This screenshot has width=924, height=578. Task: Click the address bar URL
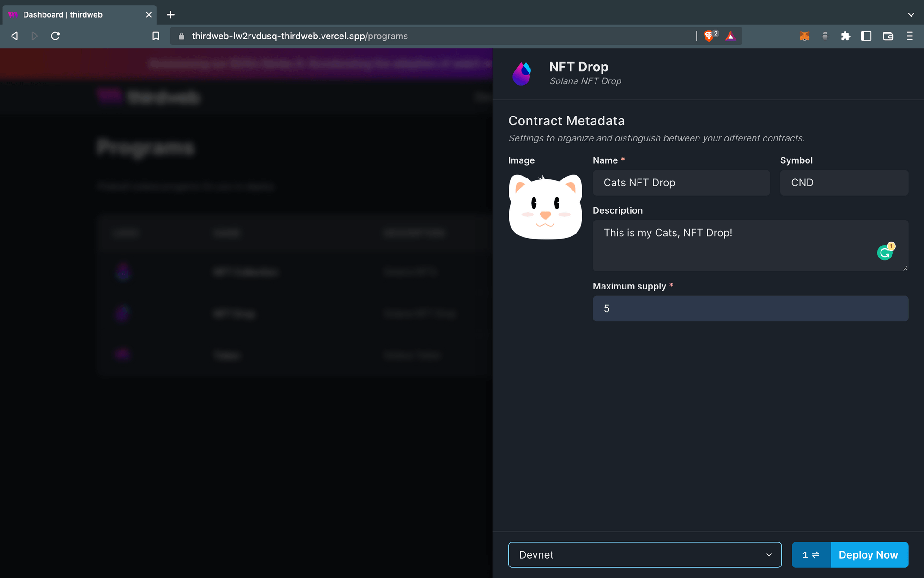[x=300, y=36]
